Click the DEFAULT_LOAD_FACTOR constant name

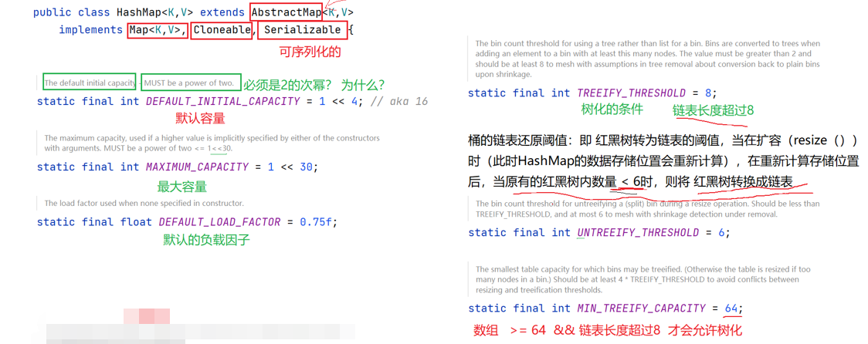pyautogui.click(x=219, y=222)
